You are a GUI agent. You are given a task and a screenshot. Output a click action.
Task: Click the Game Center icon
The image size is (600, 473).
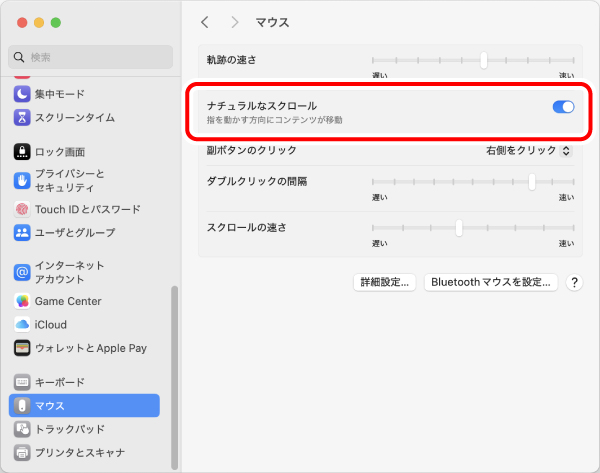[22, 301]
